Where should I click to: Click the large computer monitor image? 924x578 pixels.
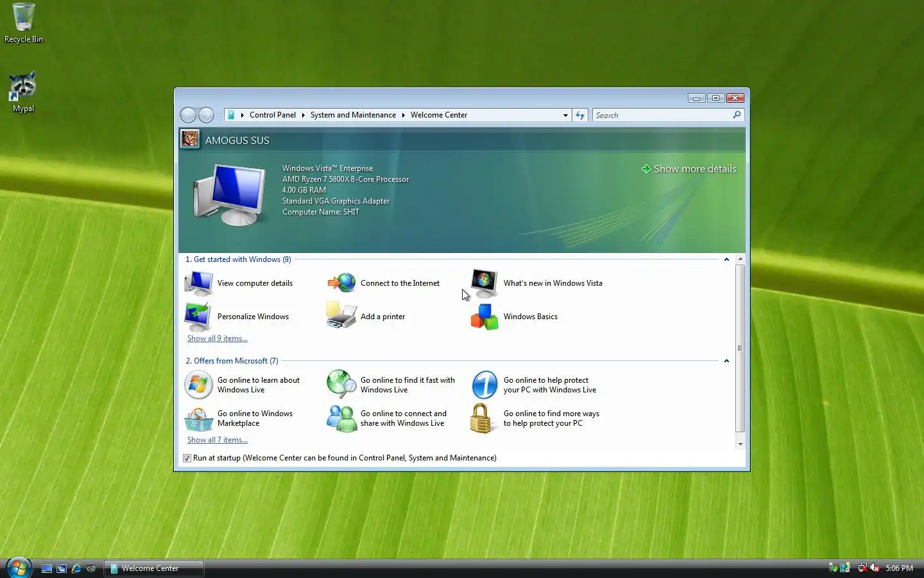point(230,193)
